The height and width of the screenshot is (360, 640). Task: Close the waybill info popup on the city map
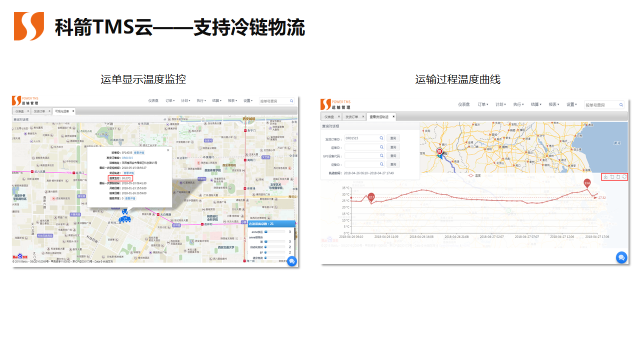(168, 150)
